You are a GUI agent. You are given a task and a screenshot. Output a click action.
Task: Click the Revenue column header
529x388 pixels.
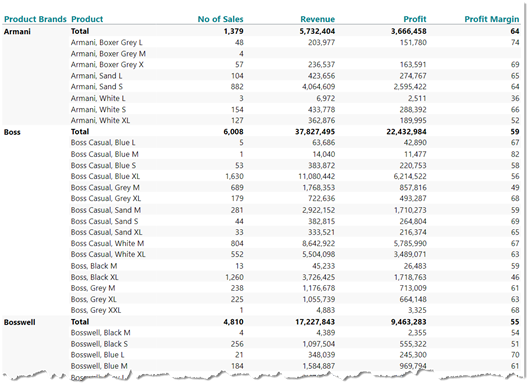(x=317, y=19)
